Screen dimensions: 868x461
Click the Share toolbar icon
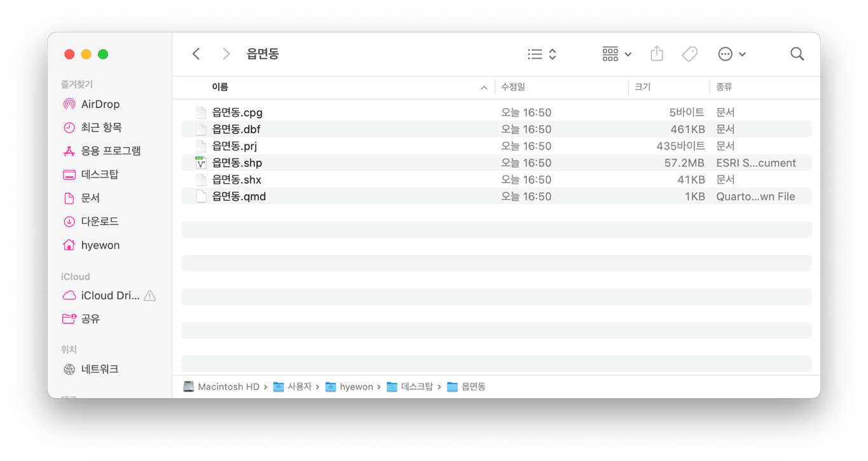(657, 53)
